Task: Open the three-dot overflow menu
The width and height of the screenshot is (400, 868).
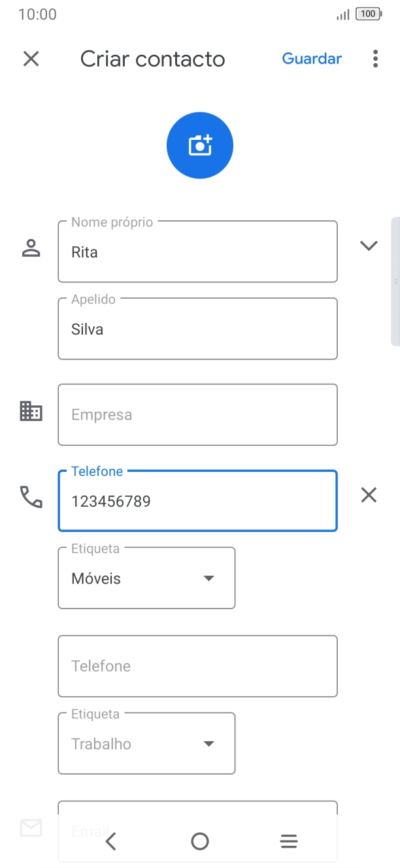Action: 375,59
